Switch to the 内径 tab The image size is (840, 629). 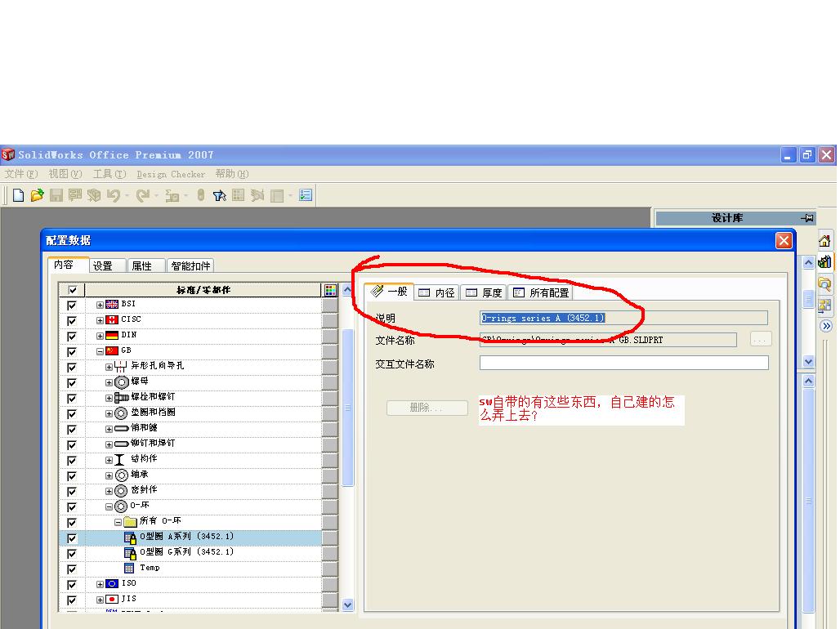(436, 292)
